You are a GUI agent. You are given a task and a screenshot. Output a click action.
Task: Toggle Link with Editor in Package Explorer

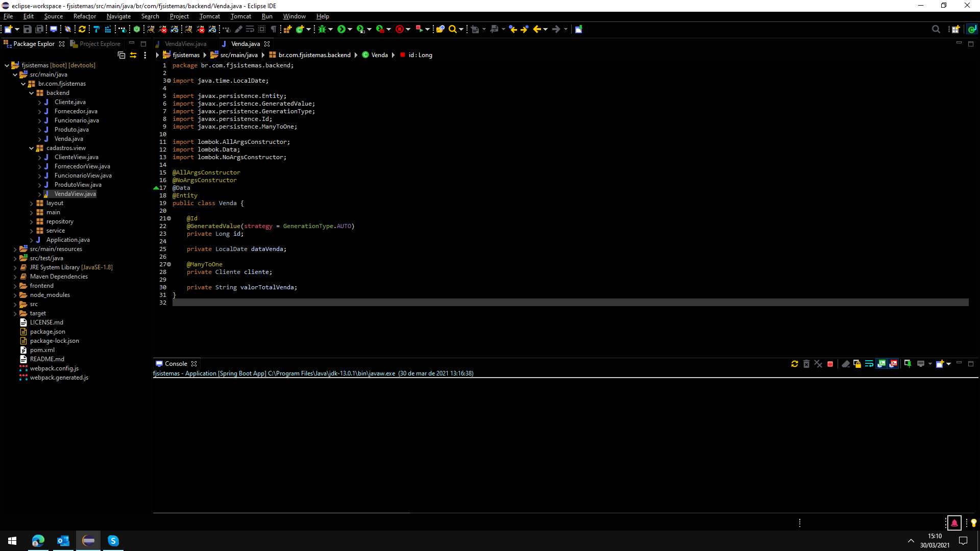(x=133, y=55)
